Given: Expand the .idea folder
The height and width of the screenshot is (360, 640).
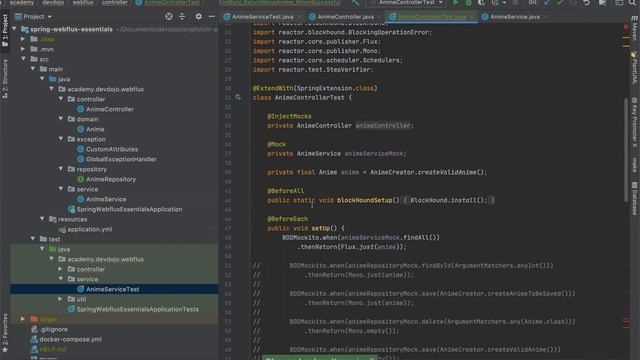Looking at the screenshot, I should coord(23,39).
